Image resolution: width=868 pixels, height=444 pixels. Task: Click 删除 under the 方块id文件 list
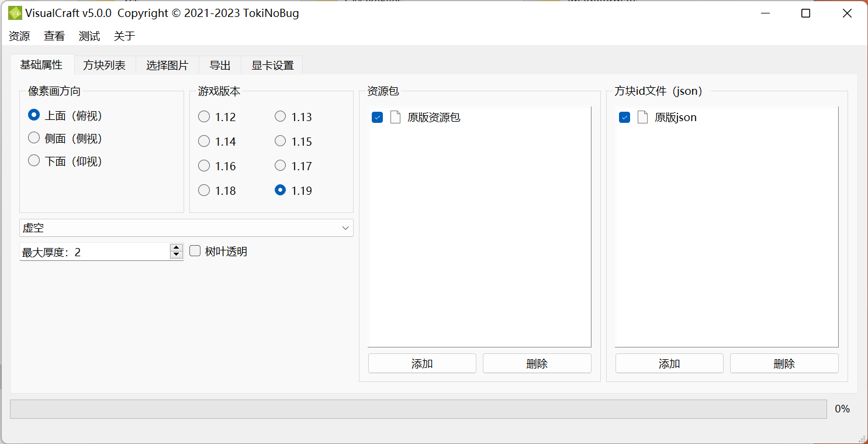tap(784, 363)
